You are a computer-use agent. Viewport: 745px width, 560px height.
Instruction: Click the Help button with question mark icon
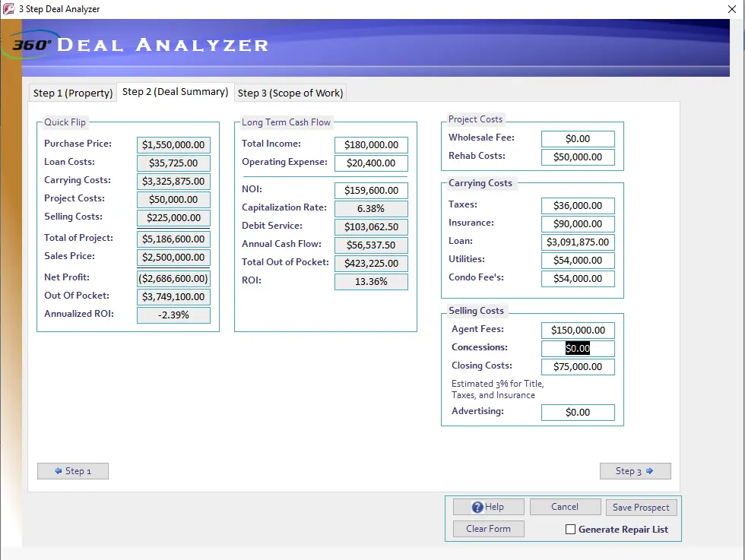(x=488, y=508)
